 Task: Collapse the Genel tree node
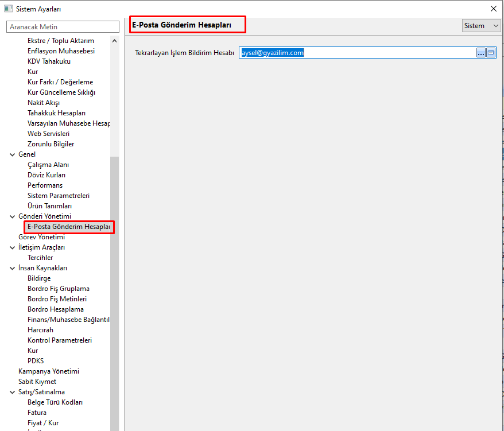13,154
